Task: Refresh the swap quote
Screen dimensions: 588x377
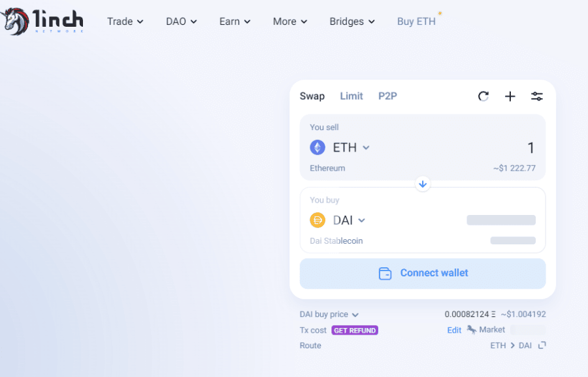Action: [483, 97]
